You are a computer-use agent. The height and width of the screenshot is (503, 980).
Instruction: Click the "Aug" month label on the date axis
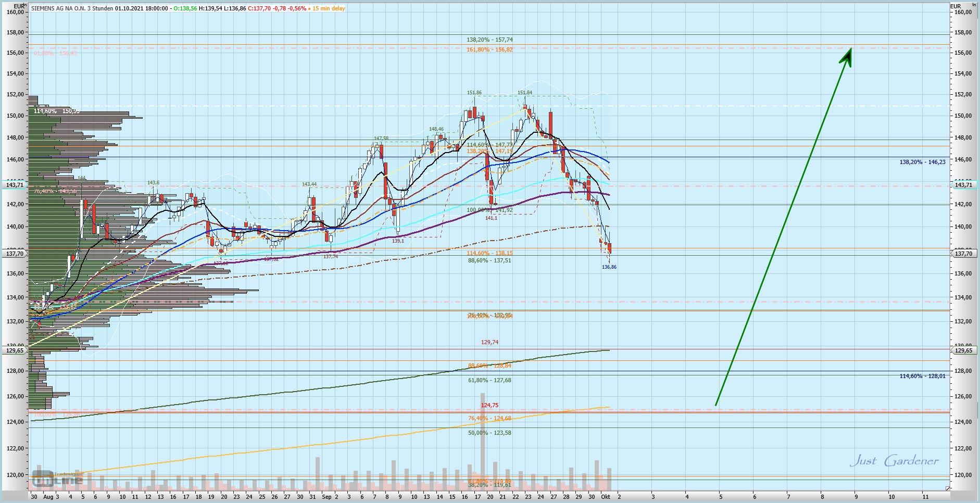pyautogui.click(x=48, y=497)
